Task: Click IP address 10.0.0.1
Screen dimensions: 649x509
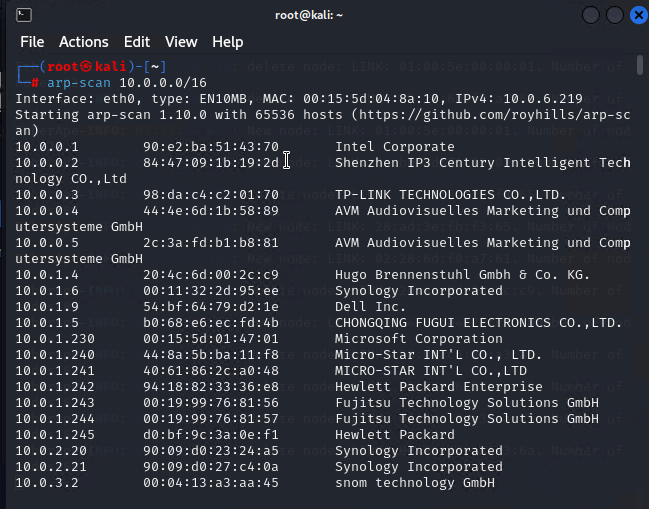Action: pos(47,147)
